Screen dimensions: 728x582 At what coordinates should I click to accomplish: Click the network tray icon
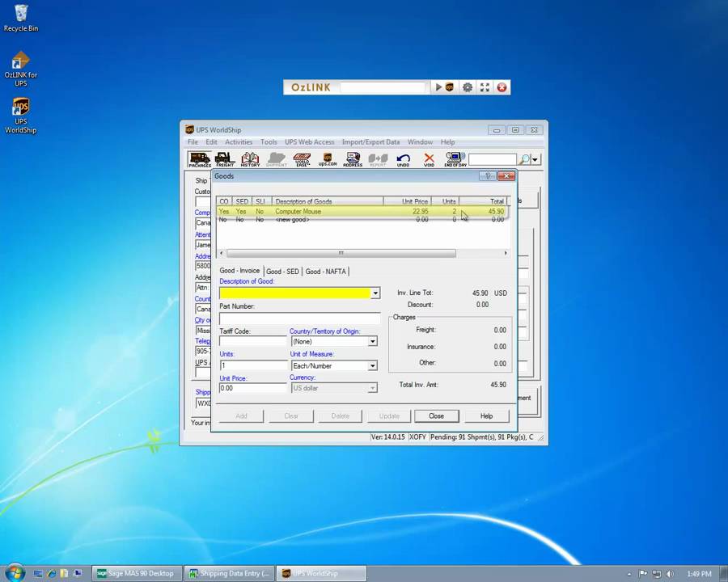(x=657, y=574)
